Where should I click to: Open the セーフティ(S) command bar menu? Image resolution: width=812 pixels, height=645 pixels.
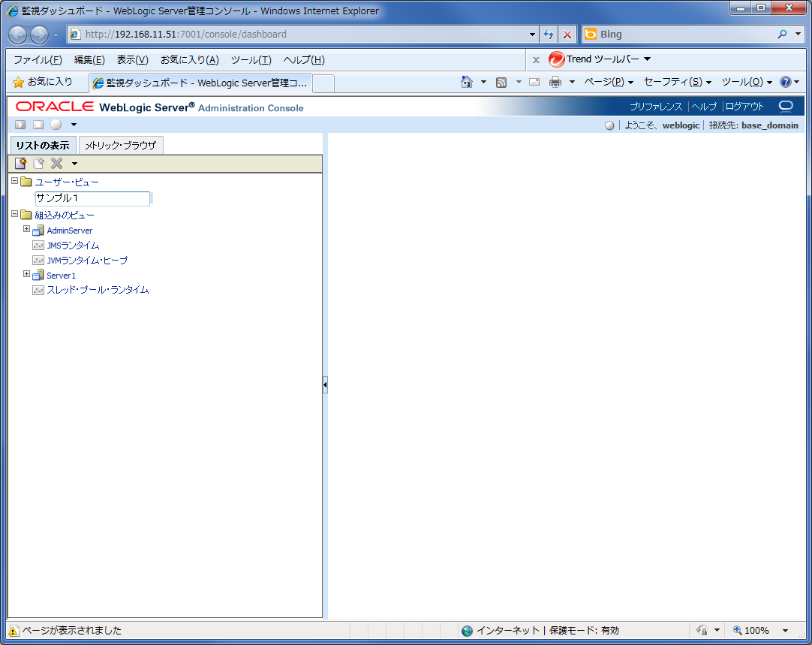(678, 82)
